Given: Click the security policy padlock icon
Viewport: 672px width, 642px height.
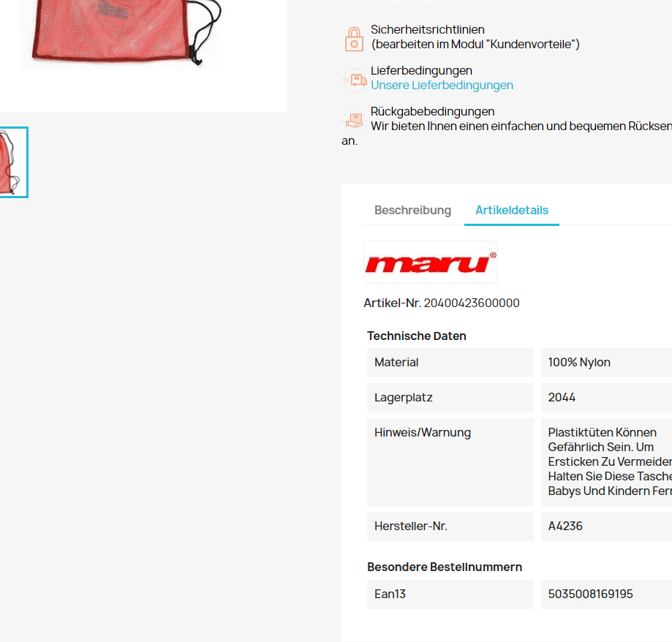Looking at the screenshot, I should pyautogui.click(x=354, y=39).
